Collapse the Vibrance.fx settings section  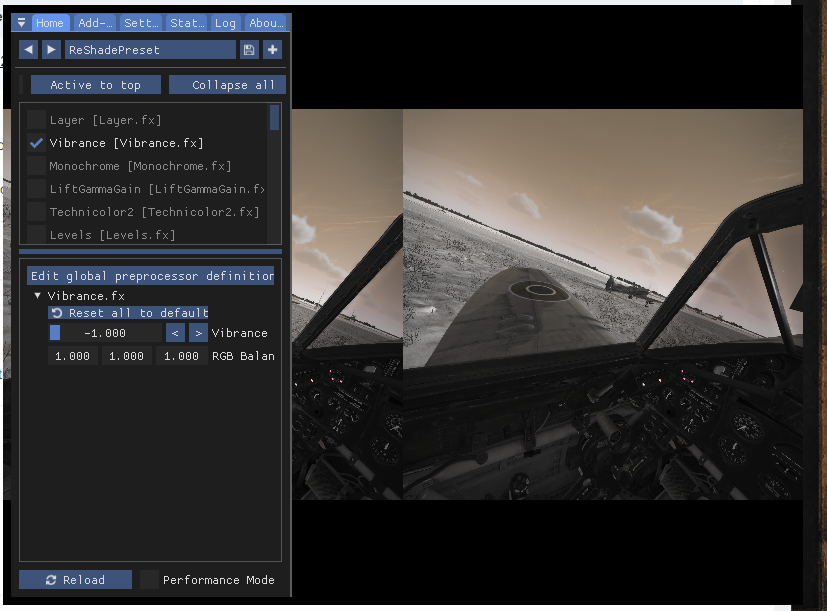point(38,296)
